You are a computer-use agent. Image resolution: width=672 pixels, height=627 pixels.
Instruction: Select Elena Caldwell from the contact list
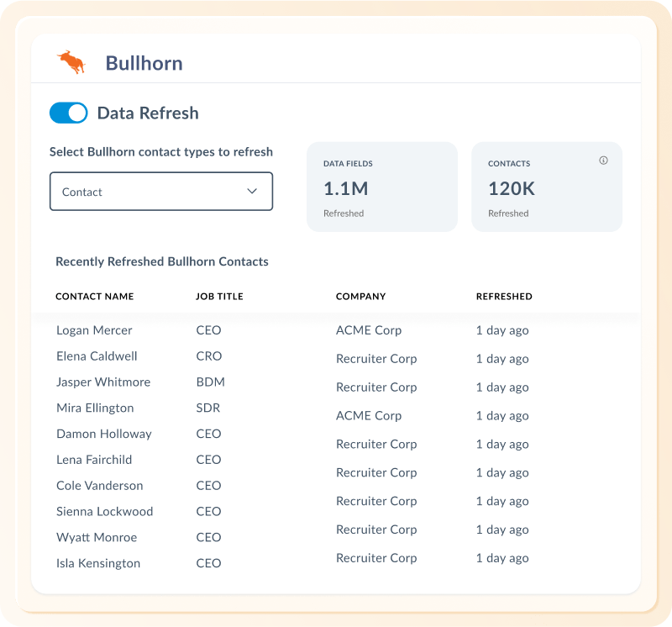(95, 356)
